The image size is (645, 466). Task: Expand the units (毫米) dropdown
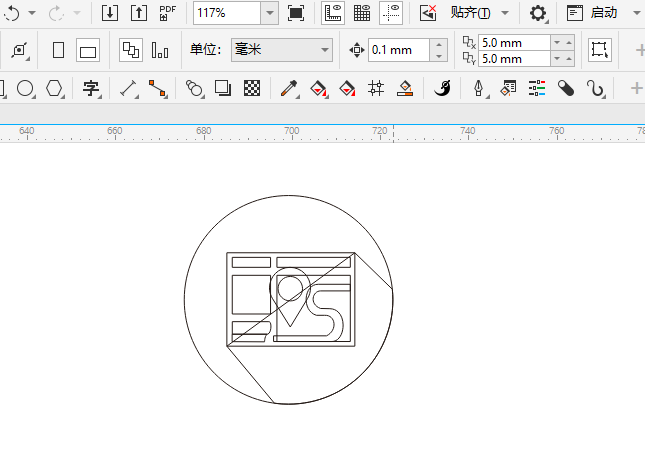324,50
